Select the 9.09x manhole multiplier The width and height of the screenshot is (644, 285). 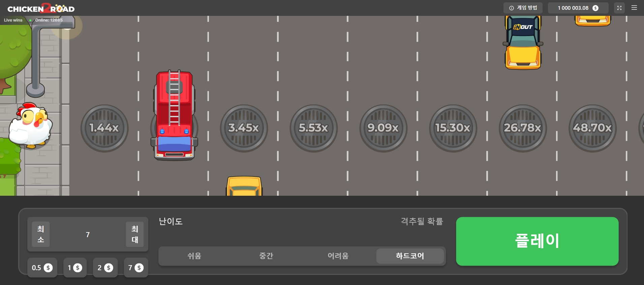(383, 128)
